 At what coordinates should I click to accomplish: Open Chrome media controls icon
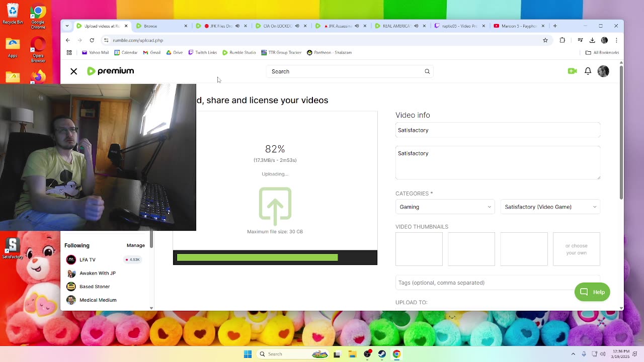(580, 40)
